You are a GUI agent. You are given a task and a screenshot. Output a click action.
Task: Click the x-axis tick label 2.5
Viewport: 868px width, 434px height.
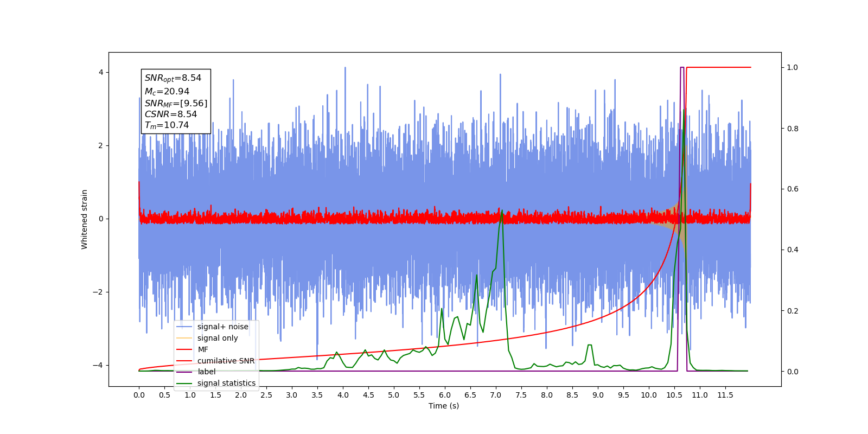[x=266, y=395]
